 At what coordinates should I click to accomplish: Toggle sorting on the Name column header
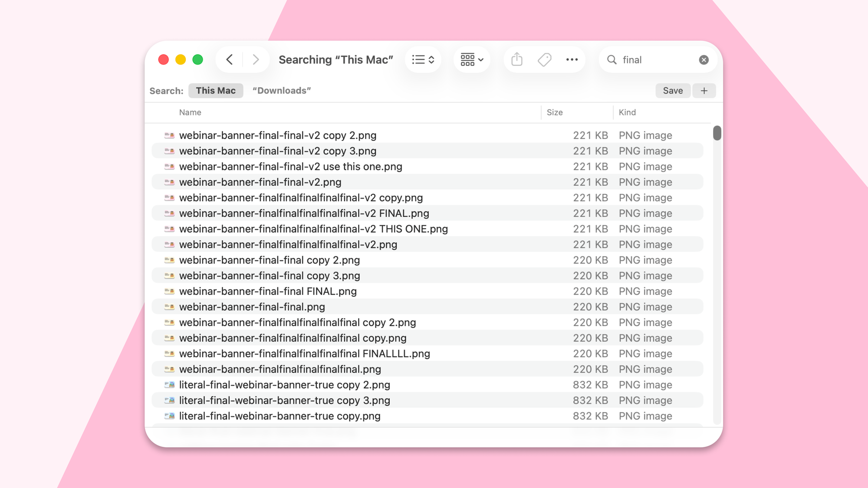pos(190,112)
